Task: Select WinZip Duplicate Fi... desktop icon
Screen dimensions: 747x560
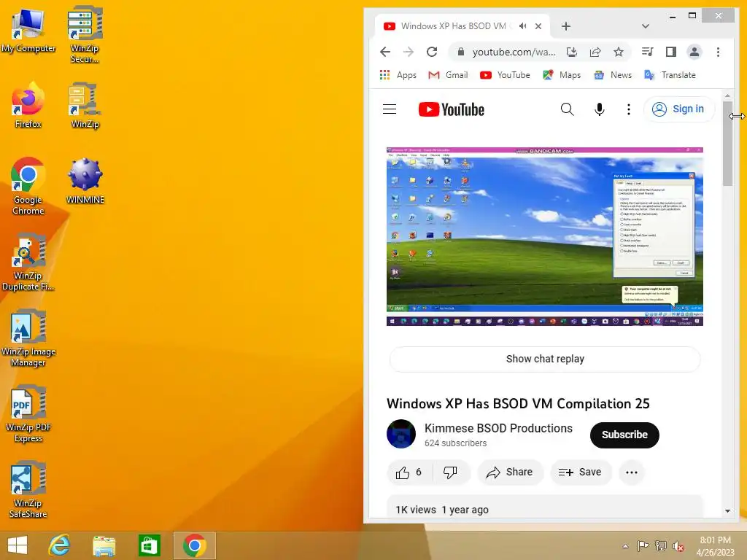Action: (x=28, y=262)
